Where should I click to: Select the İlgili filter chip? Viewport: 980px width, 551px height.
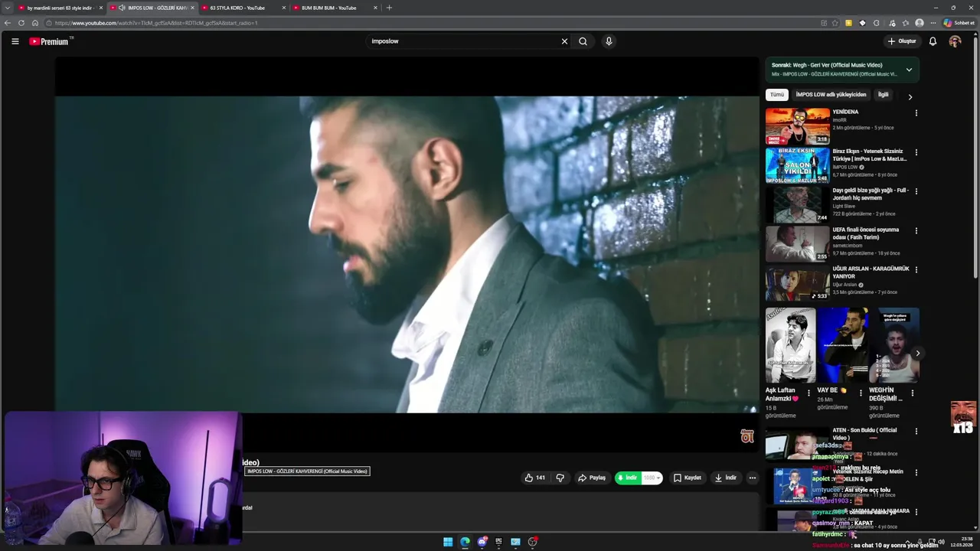pyautogui.click(x=883, y=95)
